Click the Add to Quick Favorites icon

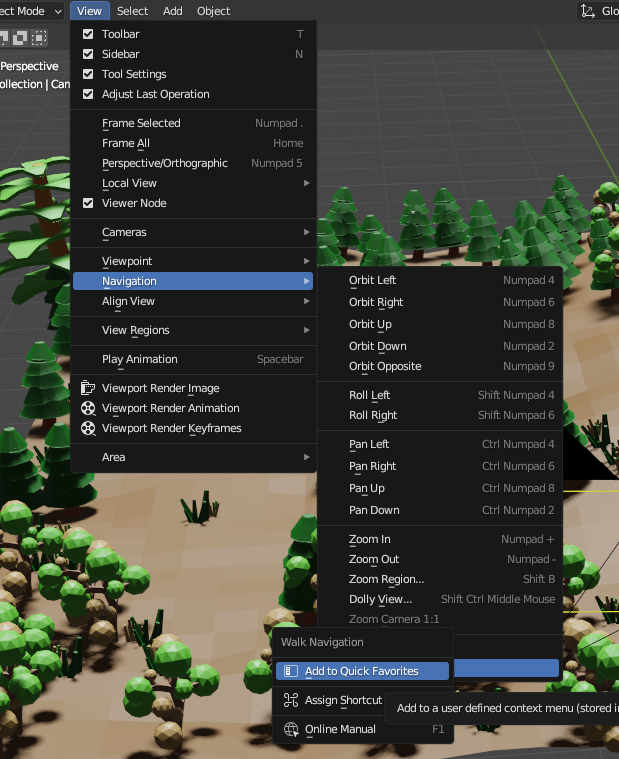click(x=290, y=671)
